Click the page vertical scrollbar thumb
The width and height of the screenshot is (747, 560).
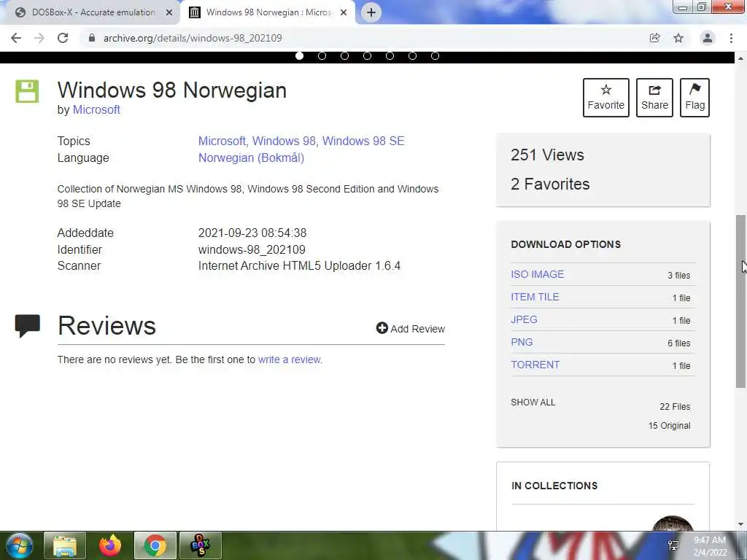coord(740,301)
